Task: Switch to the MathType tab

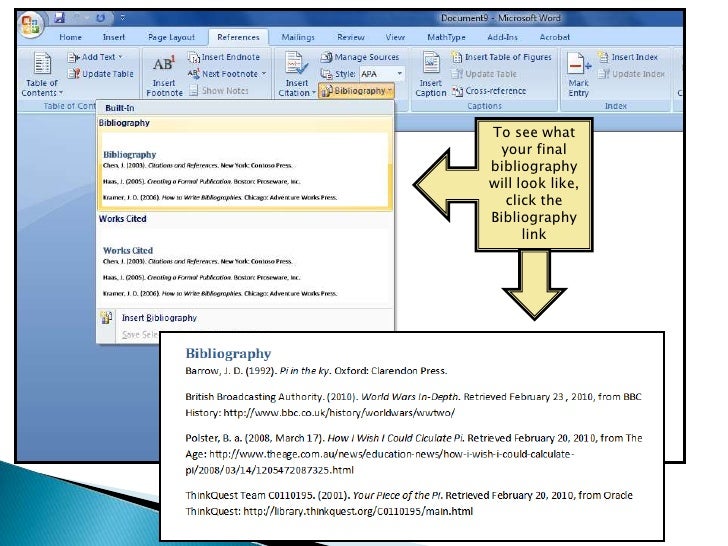Action: pyautogui.click(x=446, y=37)
